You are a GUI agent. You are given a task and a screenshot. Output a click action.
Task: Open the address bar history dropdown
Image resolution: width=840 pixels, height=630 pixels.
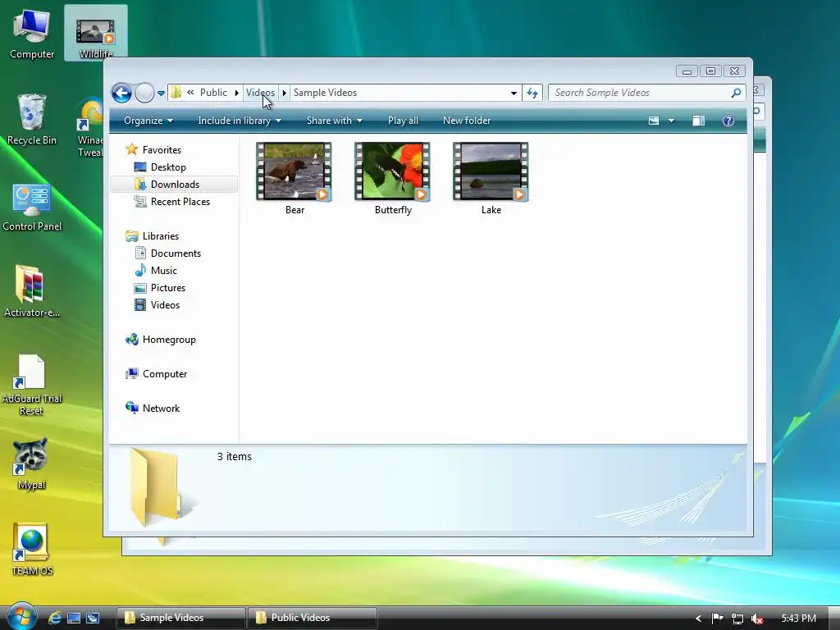514,94
